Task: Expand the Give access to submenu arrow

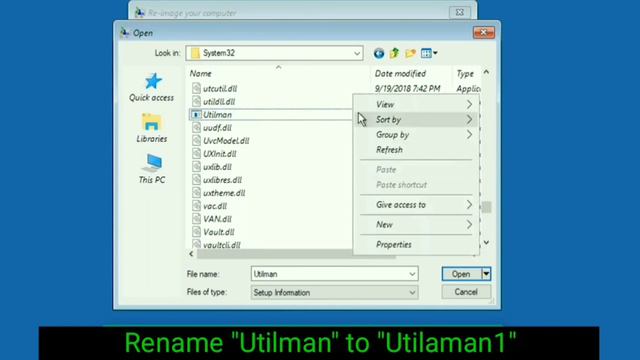Action: pyautogui.click(x=469, y=204)
